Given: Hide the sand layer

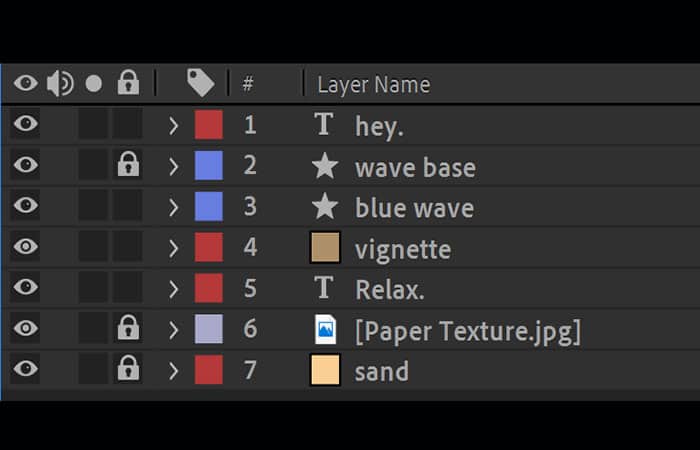Looking at the screenshot, I should tap(25, 368).
